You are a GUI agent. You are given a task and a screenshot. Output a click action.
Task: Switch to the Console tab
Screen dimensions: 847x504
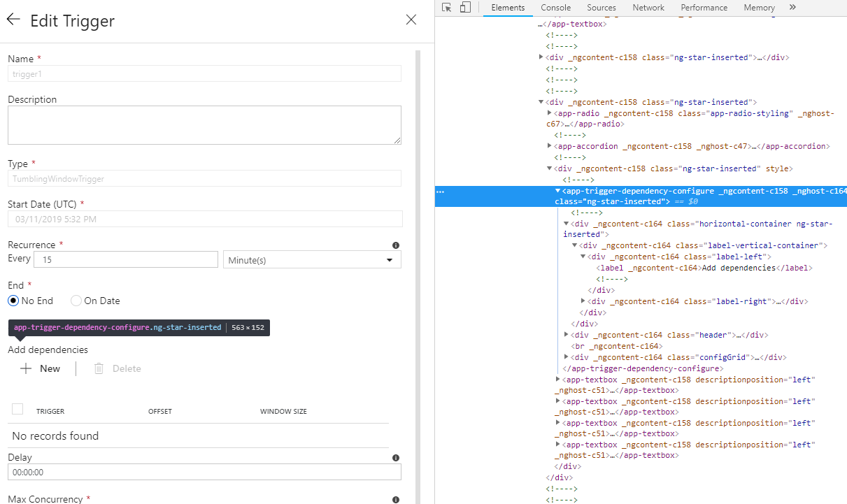click(x=555, y=7)
